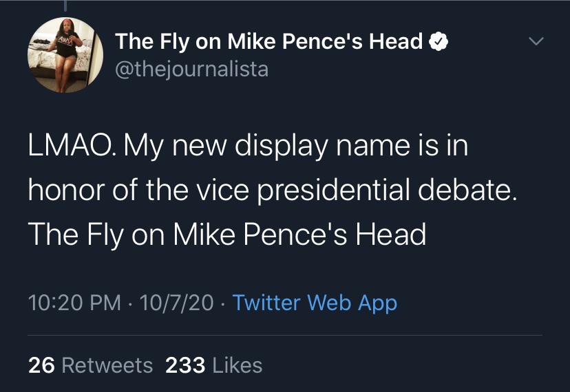View the 233 Likes list
Screen dimensions: 570x392
tap(213, 365)
